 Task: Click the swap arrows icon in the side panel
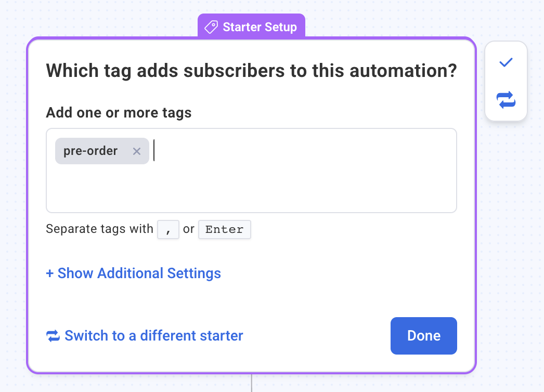pyautogui.click(x=505, y=100)
